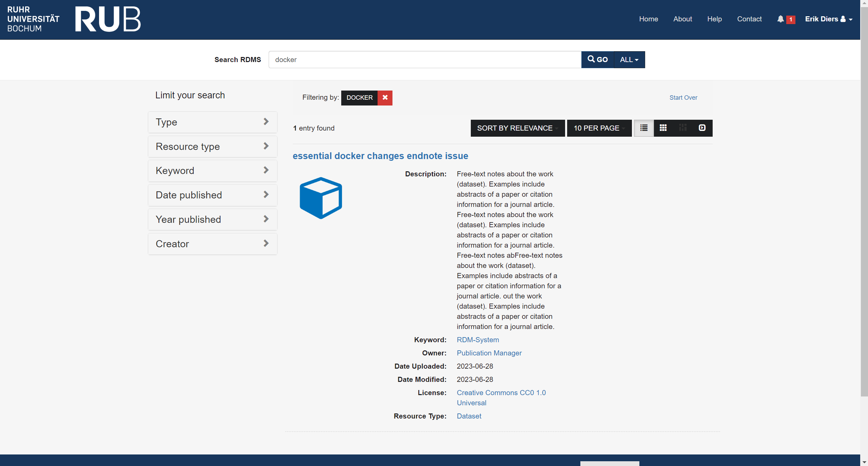Switch to masonry view
This screenshot has width=868, height=466.
[x=683, y=128]
